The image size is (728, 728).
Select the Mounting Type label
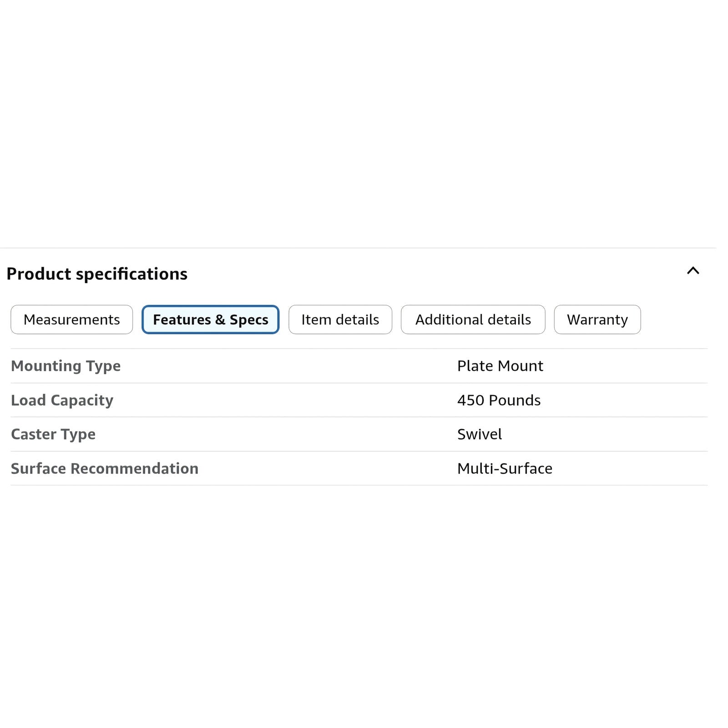66,366
